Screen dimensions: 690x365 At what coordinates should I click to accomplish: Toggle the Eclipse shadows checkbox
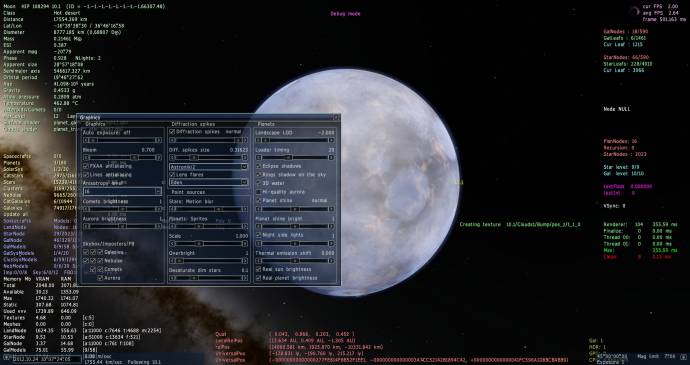(258, 166)
